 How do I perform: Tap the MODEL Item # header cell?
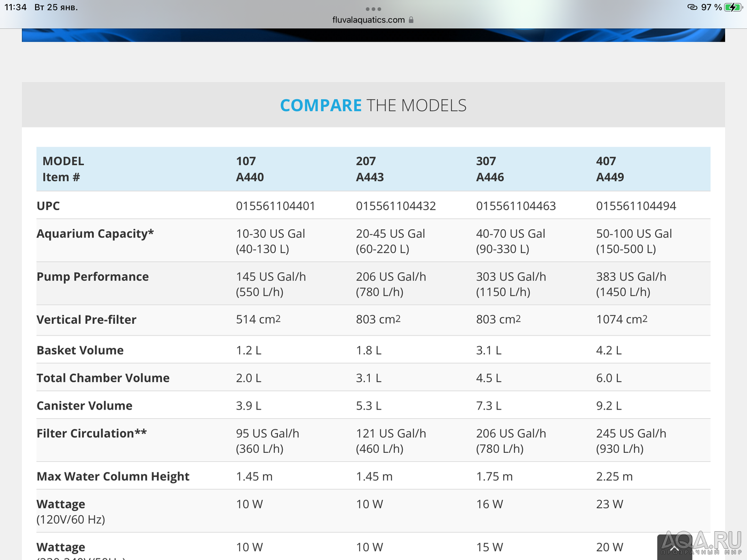tap(63, 169)
